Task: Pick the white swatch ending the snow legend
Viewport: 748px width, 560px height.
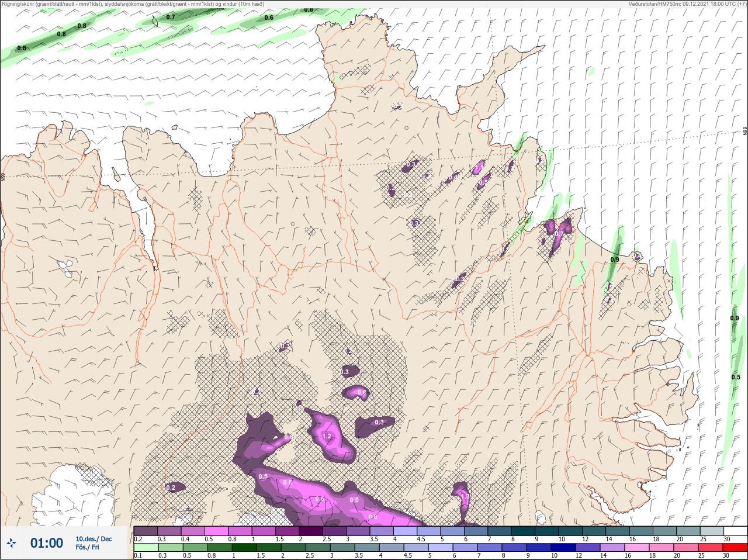Action: (735, 531)
